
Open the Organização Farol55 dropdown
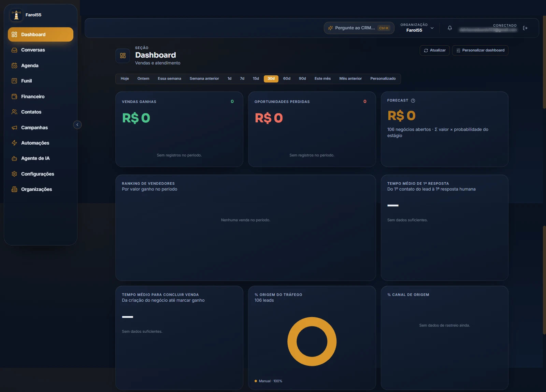click(417, 28)
